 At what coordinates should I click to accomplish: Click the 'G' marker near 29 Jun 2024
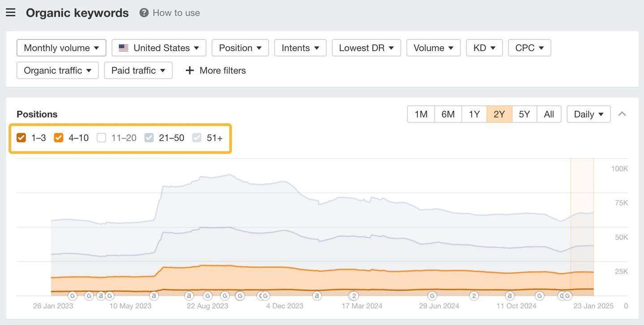(x=432, y=295)
